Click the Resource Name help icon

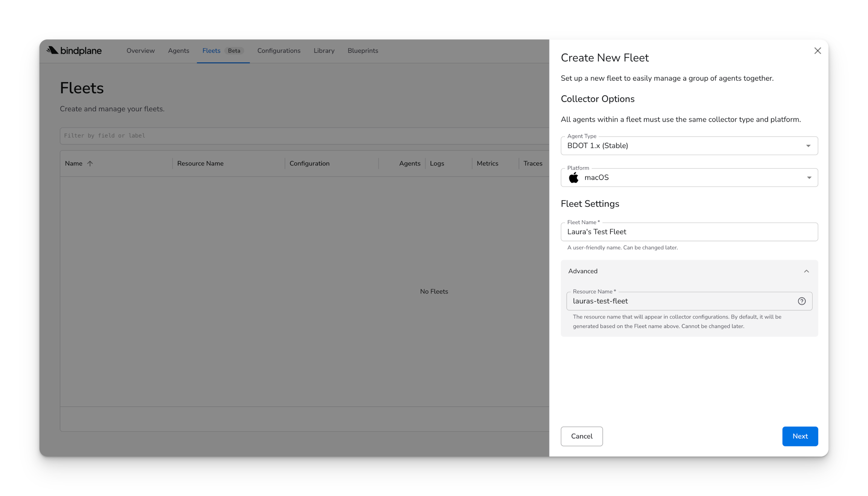point(802,301)
